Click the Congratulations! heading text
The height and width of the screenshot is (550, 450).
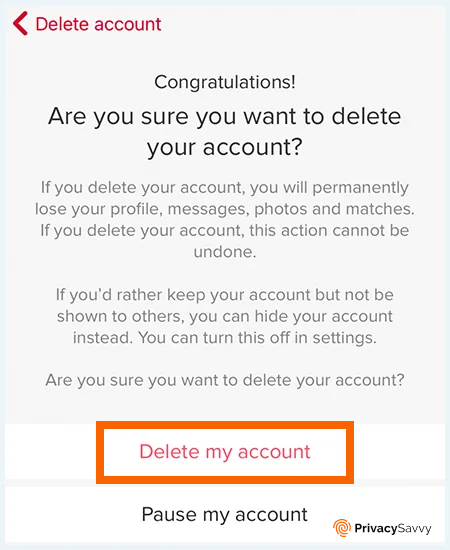point(225,82)
